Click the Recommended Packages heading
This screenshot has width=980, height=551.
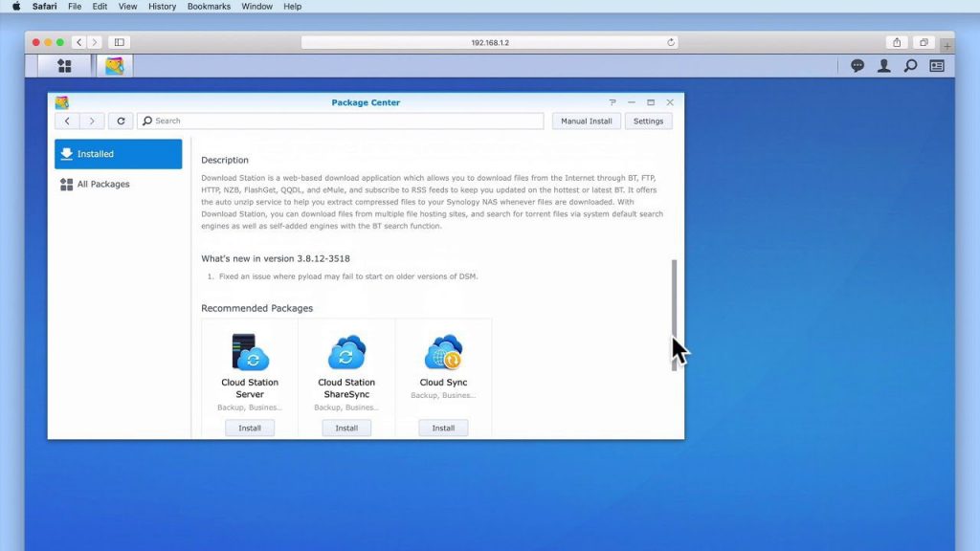click(256, 309)
